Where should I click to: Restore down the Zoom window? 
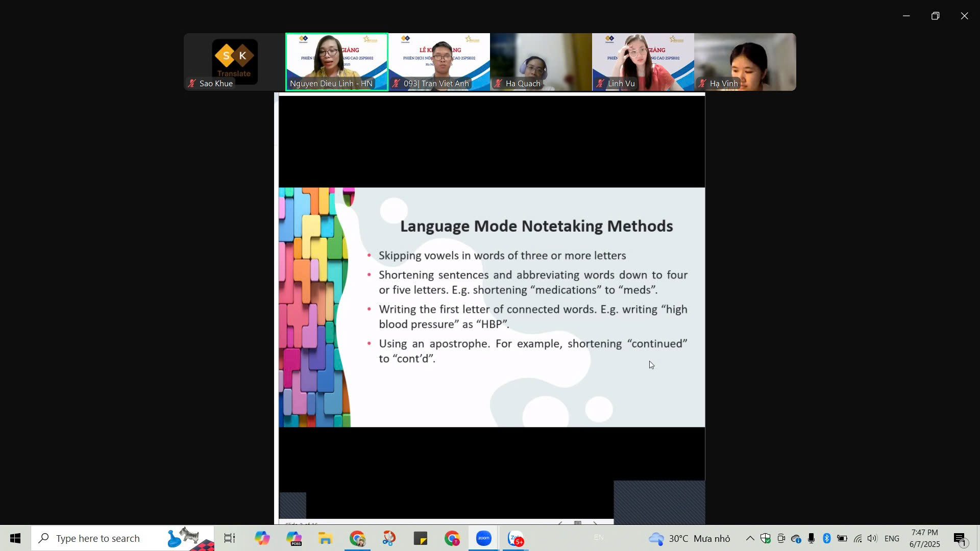(x=935, y=16)
